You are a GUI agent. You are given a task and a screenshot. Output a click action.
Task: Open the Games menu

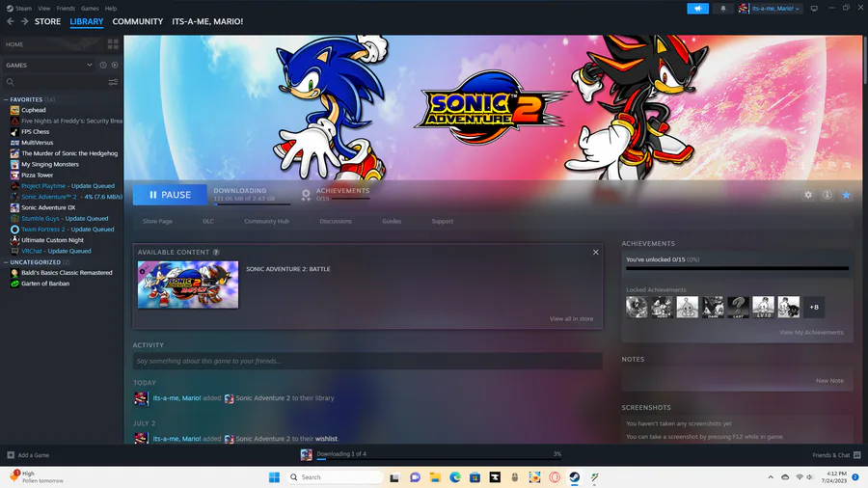point(90,9)
